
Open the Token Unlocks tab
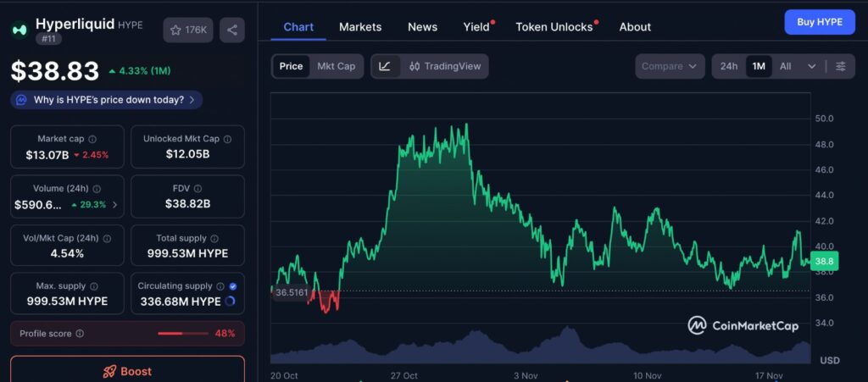(556, 26)
